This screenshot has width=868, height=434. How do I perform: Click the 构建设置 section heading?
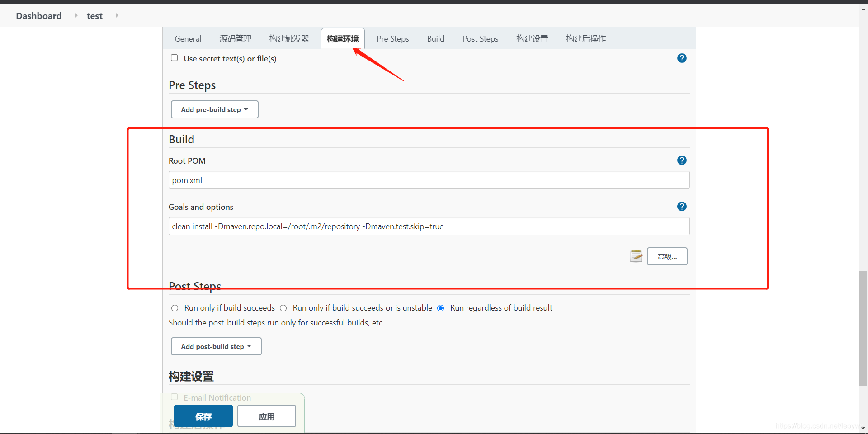coord(191,376)
